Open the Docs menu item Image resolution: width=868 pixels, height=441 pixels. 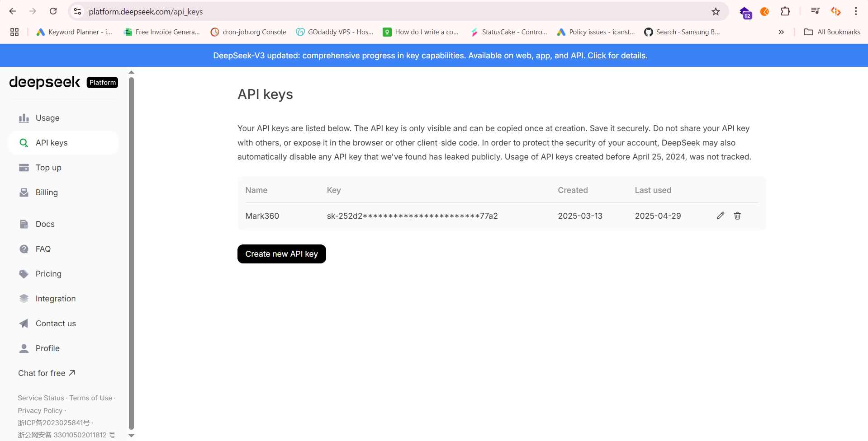pos(63,224)
